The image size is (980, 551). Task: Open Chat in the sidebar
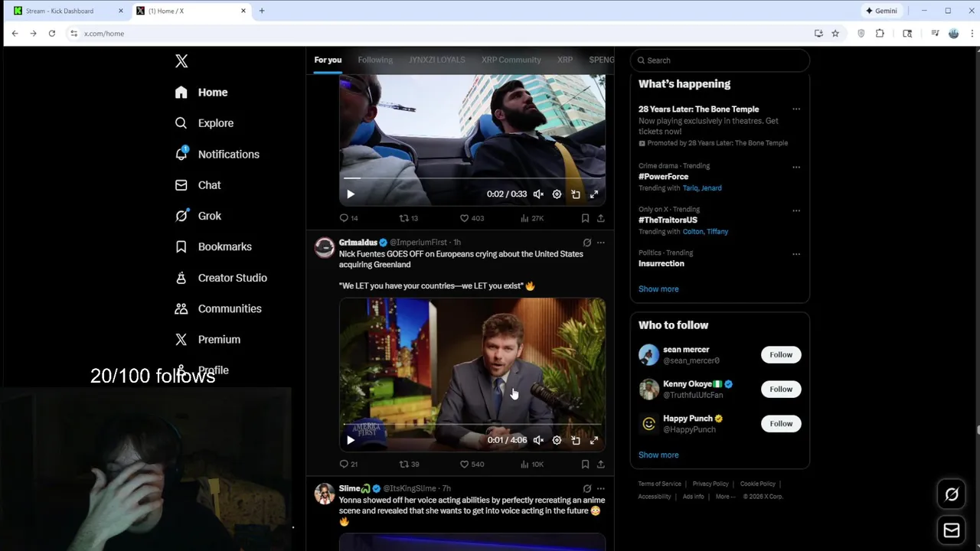coord(198,185)
